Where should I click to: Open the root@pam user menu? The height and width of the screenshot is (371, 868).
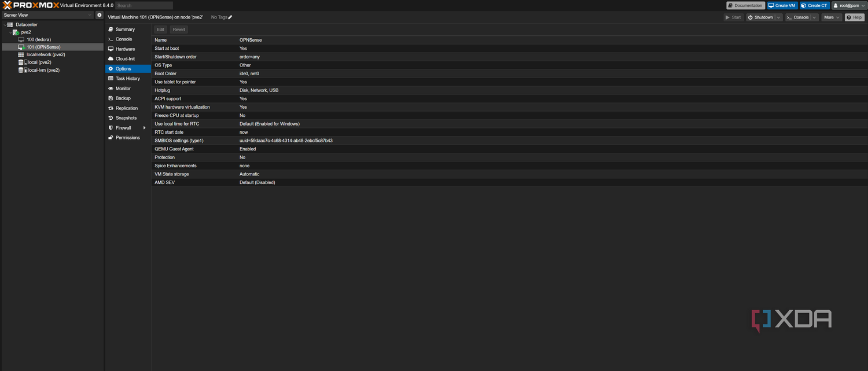pyautogui.click(x=849, y=5)
